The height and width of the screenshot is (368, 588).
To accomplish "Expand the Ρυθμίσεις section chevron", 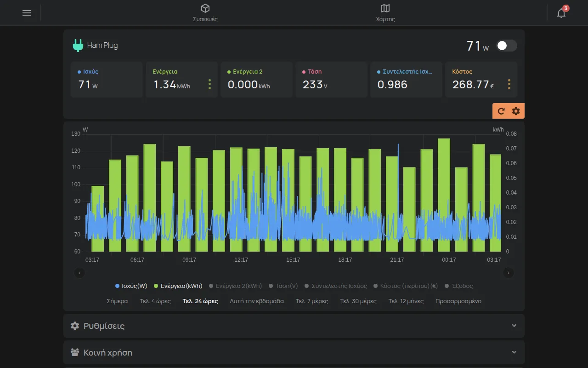I will click(x=514, y=326).
